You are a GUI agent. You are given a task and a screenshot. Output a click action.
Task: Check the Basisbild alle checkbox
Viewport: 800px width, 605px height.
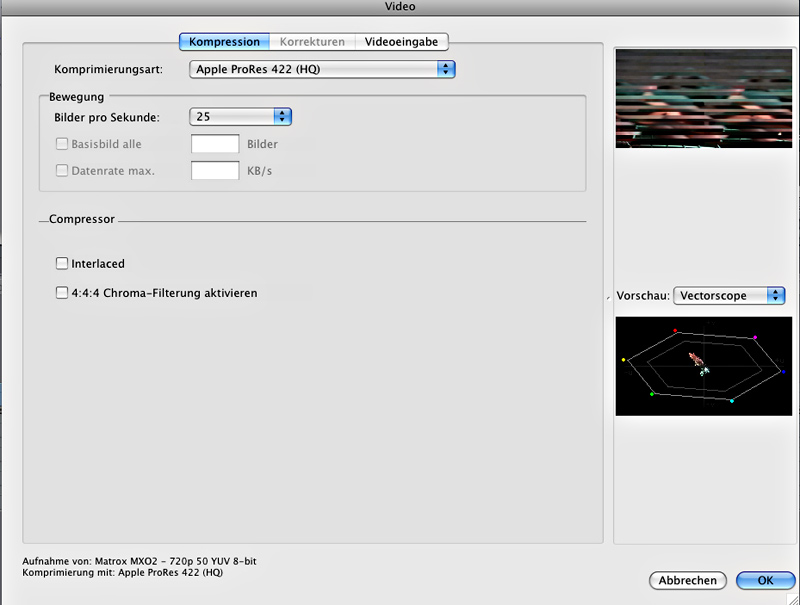[62, 144]
